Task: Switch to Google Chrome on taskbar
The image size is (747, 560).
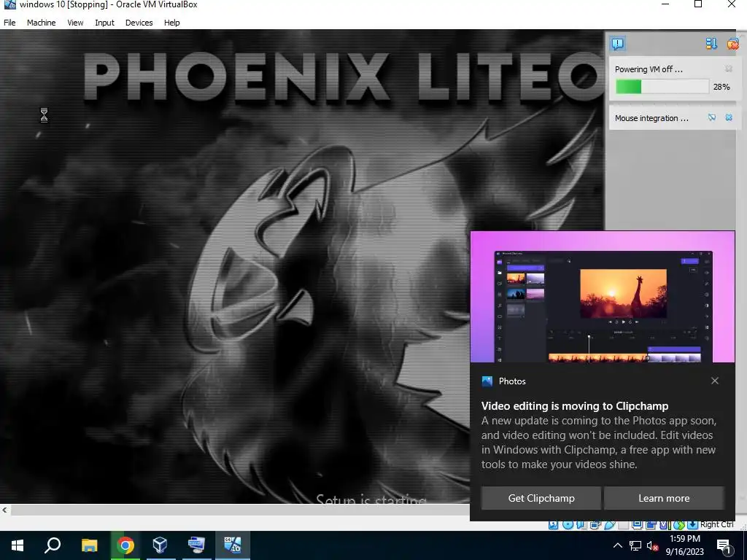Action: pyautogui.click(x=125, y=545)
